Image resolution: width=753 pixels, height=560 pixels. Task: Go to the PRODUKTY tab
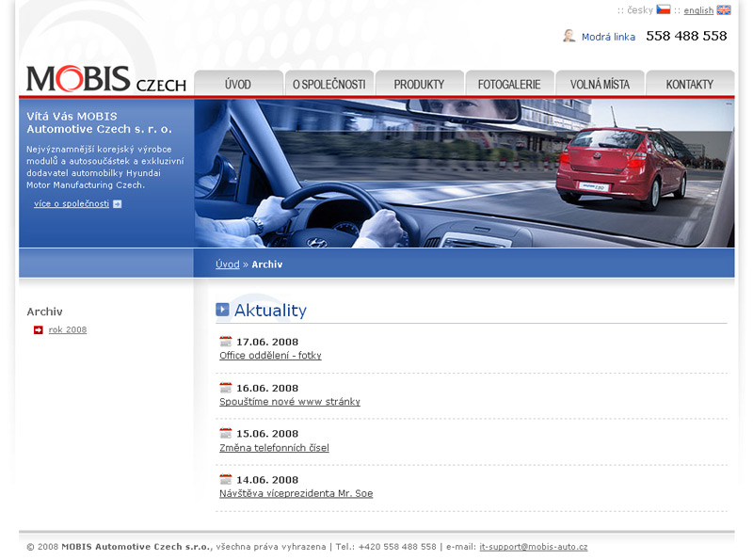pos(419,84)
